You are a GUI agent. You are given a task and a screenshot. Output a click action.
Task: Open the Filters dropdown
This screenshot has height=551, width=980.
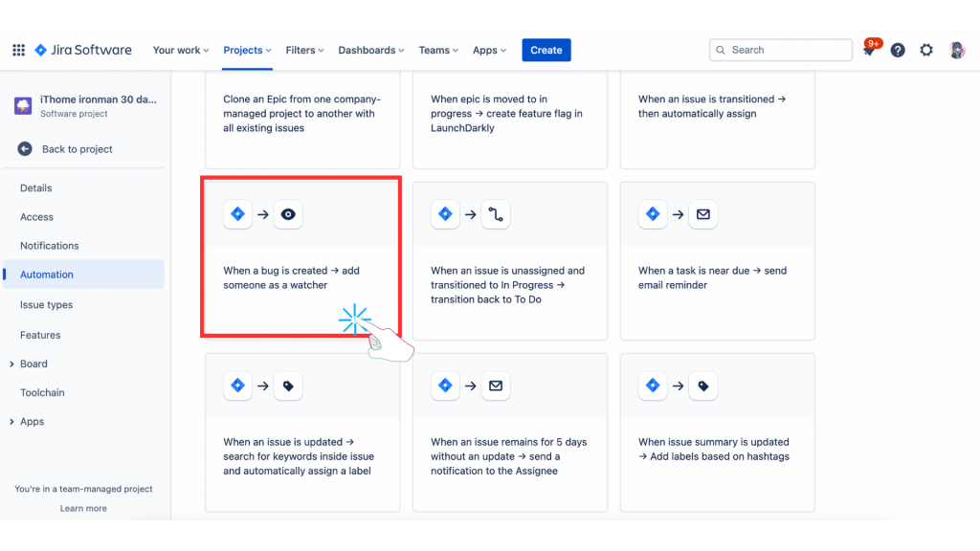click(304, 50)
